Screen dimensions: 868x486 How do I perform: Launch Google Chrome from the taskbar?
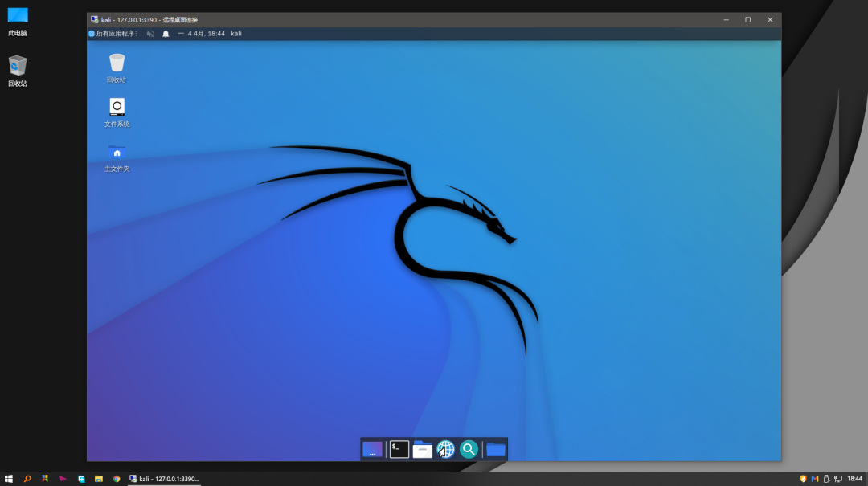[x=117, y=479]
